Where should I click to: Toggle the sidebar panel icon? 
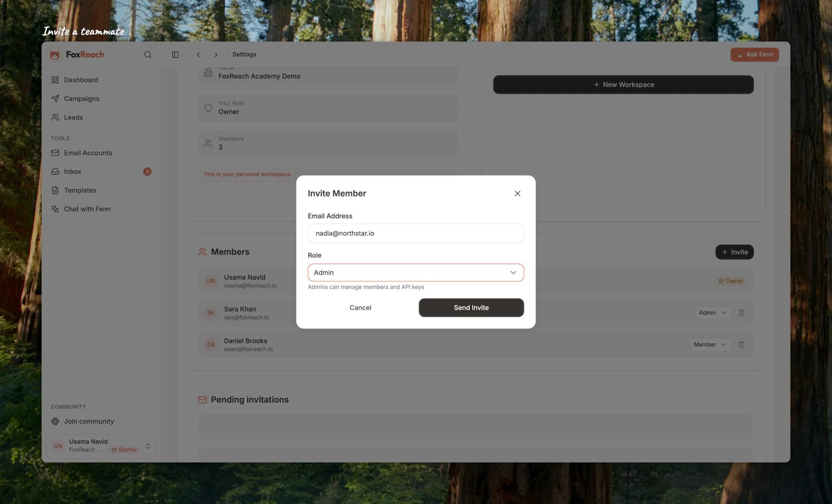click(x=175, y=55)
